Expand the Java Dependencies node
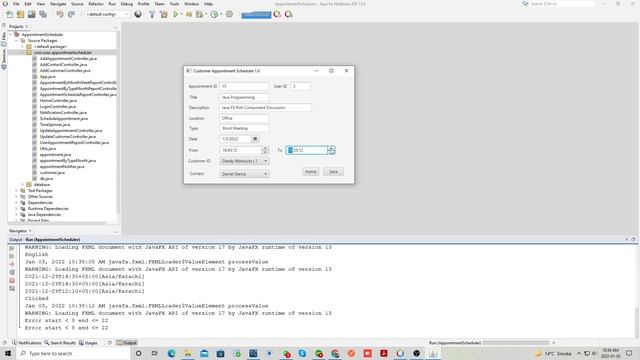This screenshot has height=360, width=640. 17,215
